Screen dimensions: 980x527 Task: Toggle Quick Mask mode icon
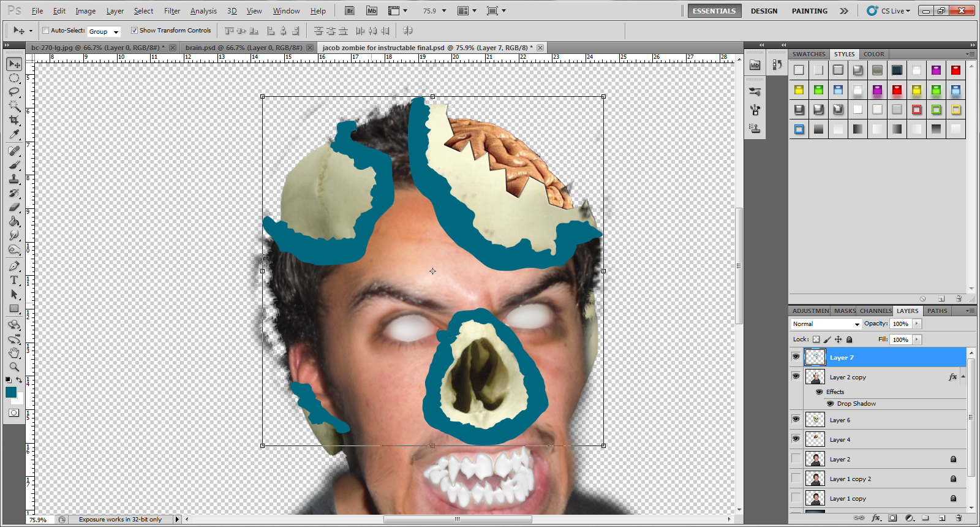pyautogui.click(x=13, y=413)
